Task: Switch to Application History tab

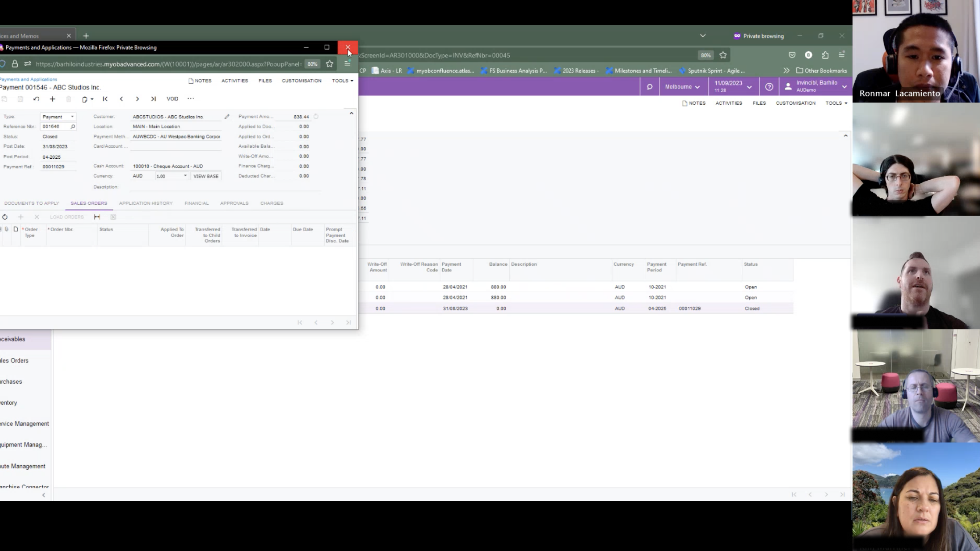Action: click(x=146, y=203)
